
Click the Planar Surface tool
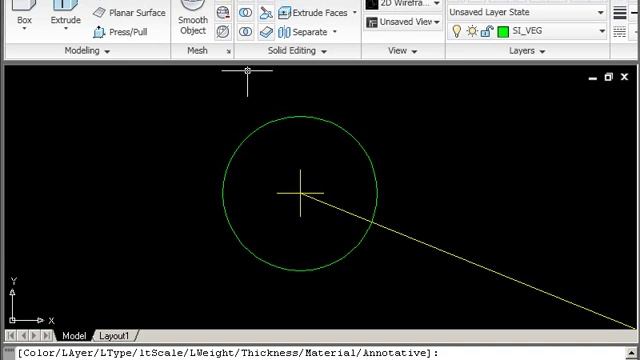pyautogui.click(x=129, y=13)
